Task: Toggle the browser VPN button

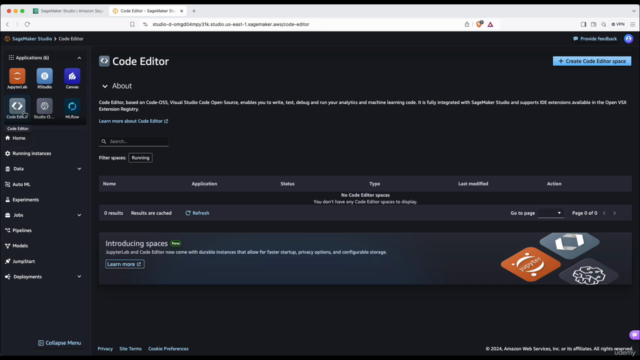Action: click(x=618, y=24)
